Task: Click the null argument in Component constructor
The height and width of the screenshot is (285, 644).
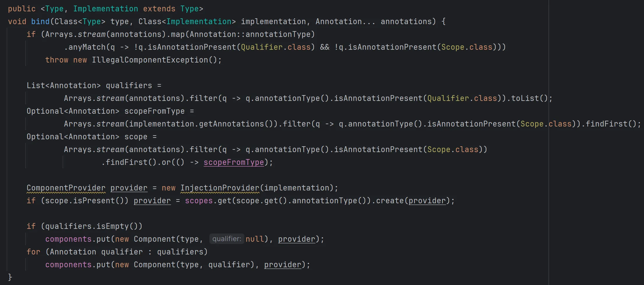Action: [255, 239]
